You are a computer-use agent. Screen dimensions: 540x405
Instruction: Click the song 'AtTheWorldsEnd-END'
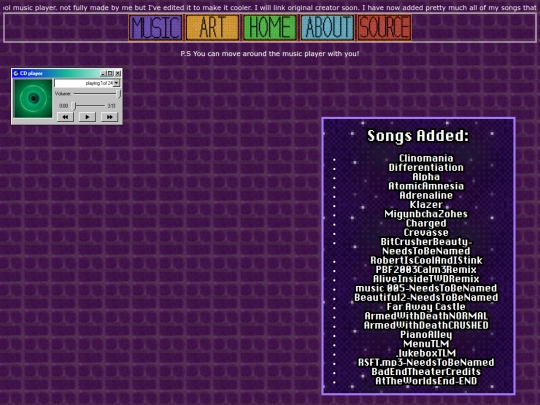click(x=426, y=381)
